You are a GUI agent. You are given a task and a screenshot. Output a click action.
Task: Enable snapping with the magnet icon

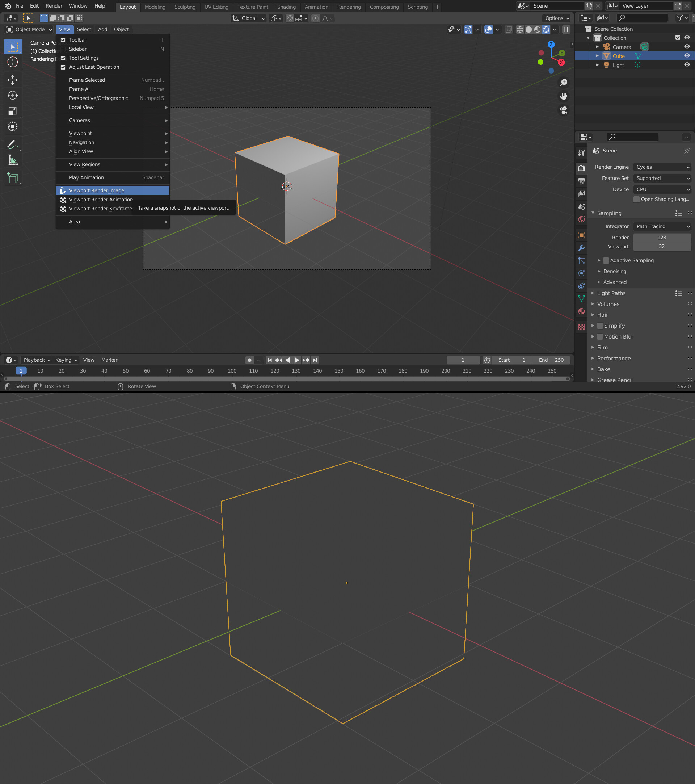point(290,18)
